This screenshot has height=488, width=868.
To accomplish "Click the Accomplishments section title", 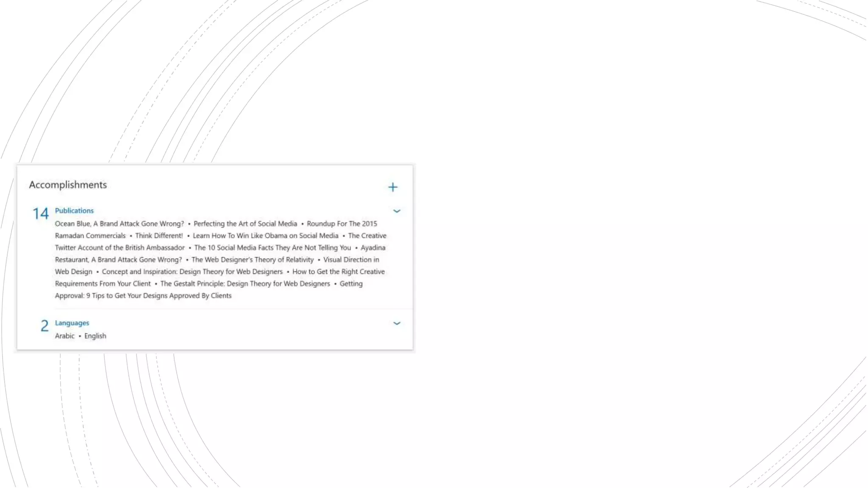I will (x=68, y=185).
